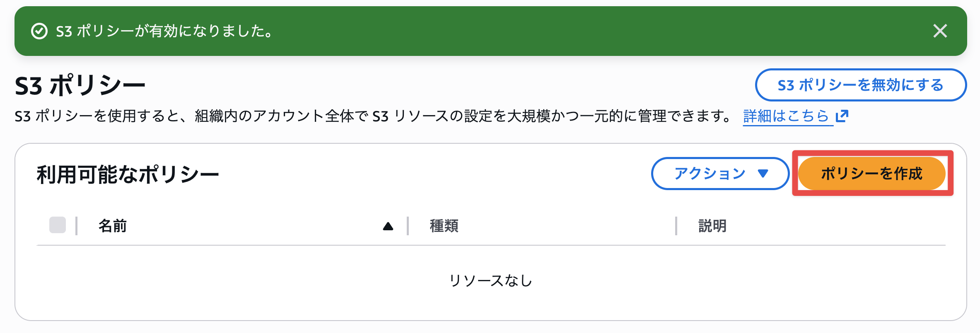Click the リソースなし empty table message

pos(490,281)
